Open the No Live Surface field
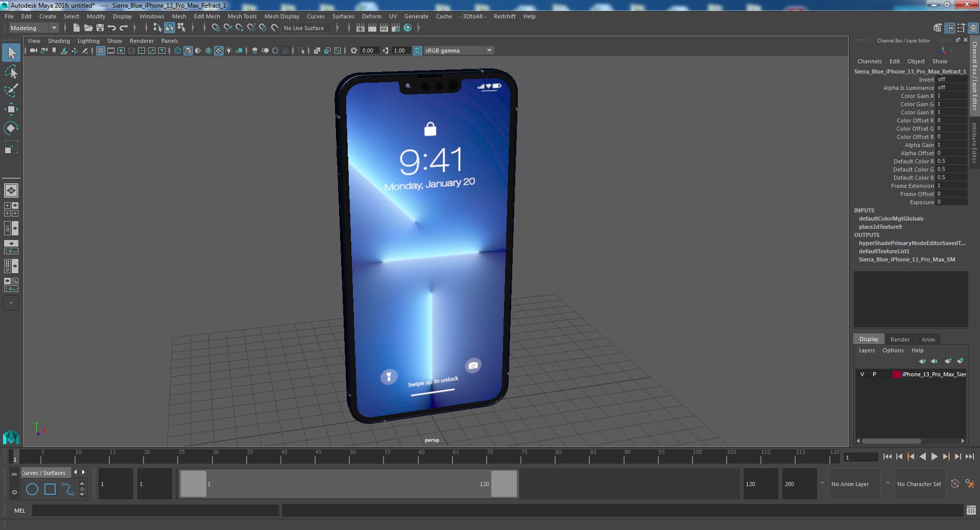980x530 pixels. [307, 28]
